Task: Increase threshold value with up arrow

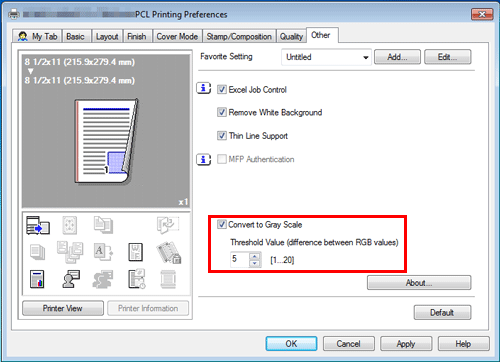Action: click(255, 256)
